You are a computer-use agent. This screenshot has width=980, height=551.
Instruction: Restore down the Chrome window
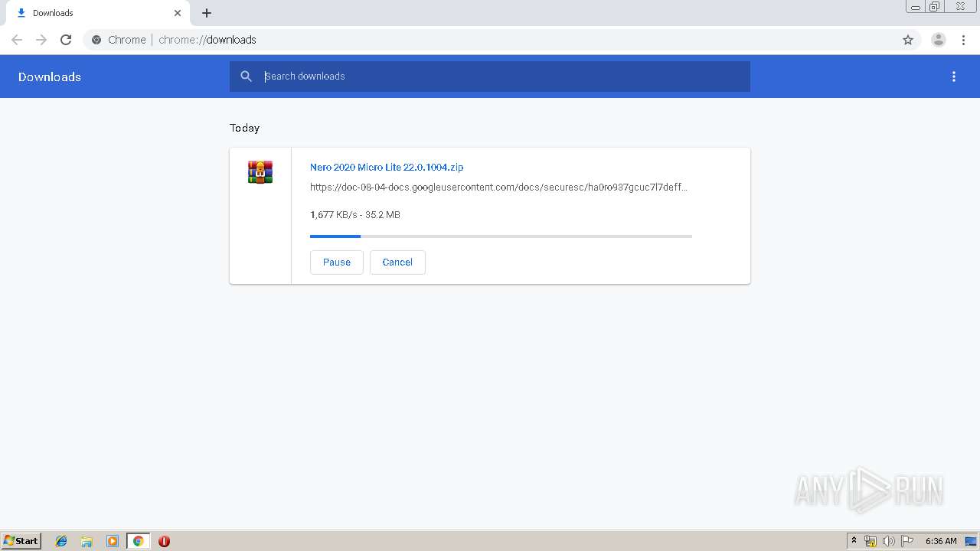[x=935, y=7]
